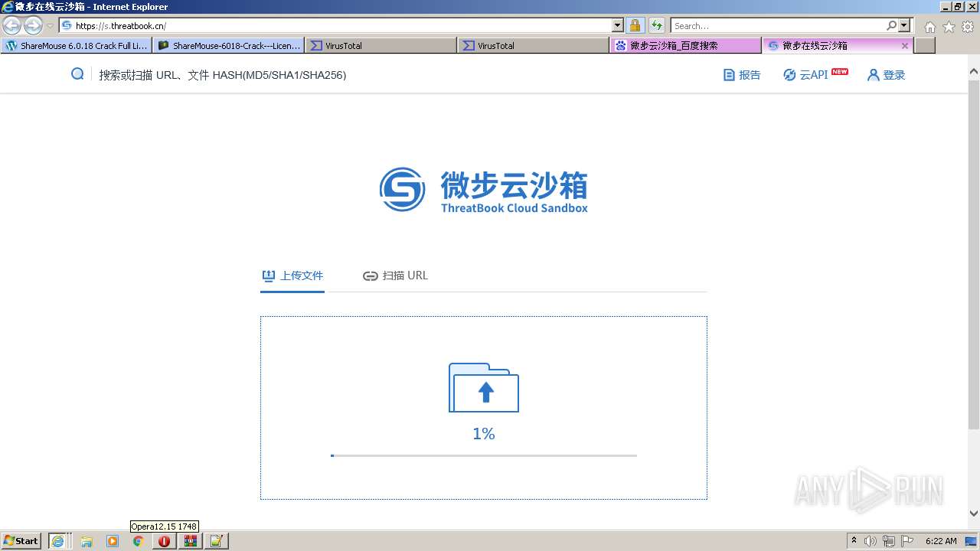Switch to the 微步云沙箱_百度搜索 tab
Screen dimensions: 980x551
[x=686, y=46]
